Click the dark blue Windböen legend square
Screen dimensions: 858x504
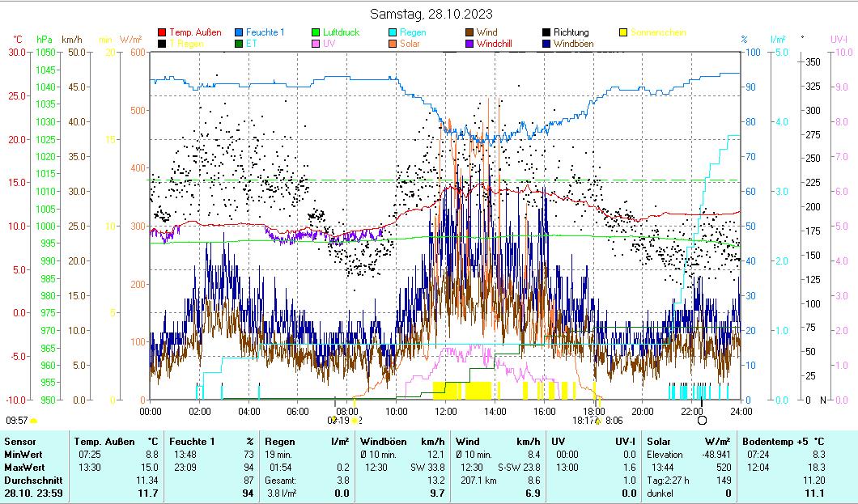[x=547, y=44]
